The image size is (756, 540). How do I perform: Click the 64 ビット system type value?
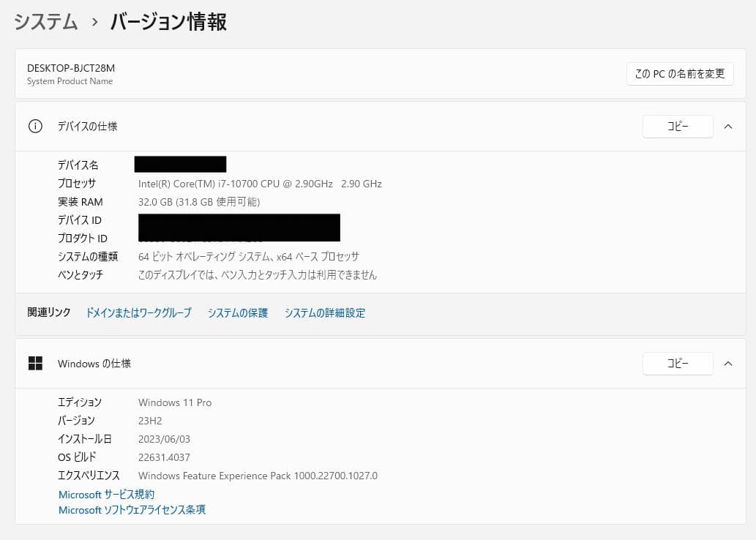click(249, 257)
